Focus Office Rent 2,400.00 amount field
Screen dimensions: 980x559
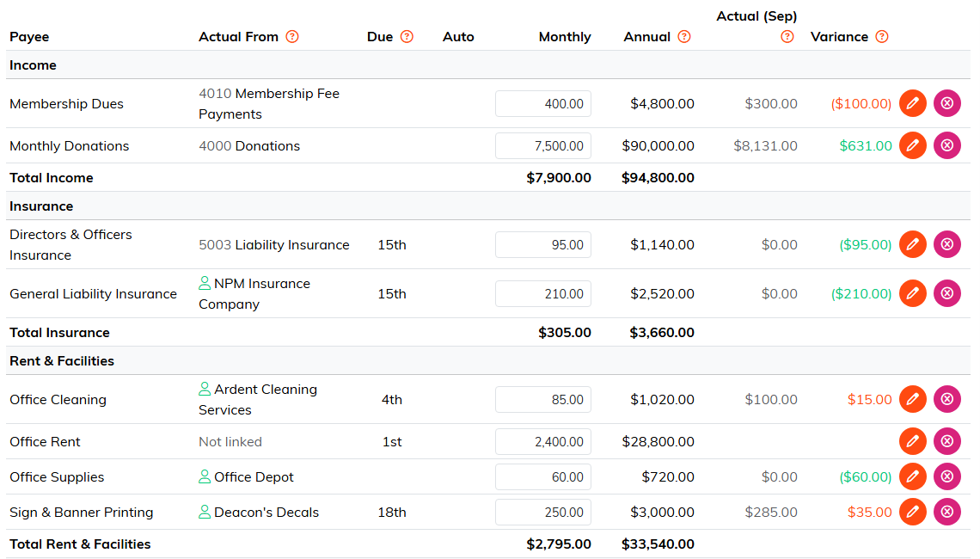[x=543, y=441]
